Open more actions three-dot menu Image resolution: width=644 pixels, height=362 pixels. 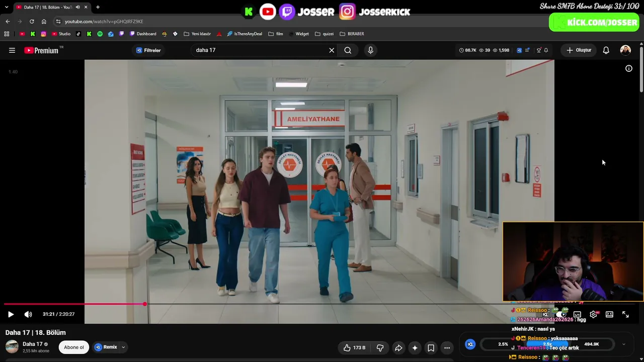point(447,347)
